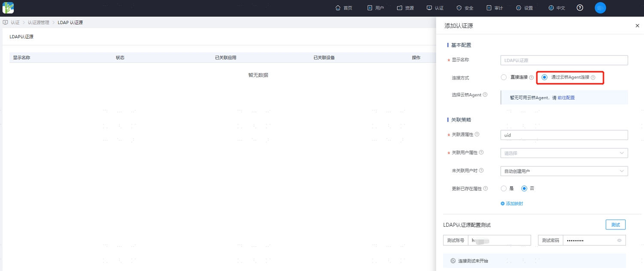Open the 未关联用户时 dropdown
The image size is (644, 271).
(x=564, y=171)
